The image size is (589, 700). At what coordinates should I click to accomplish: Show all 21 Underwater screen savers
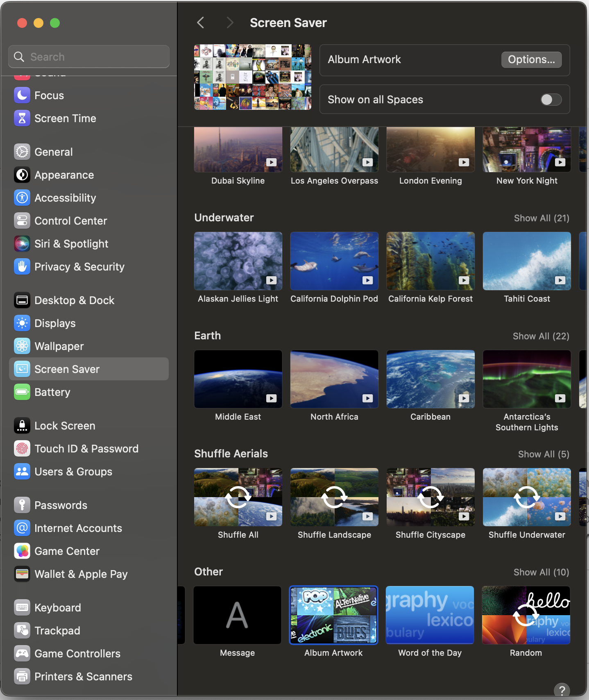click(541, 218)
